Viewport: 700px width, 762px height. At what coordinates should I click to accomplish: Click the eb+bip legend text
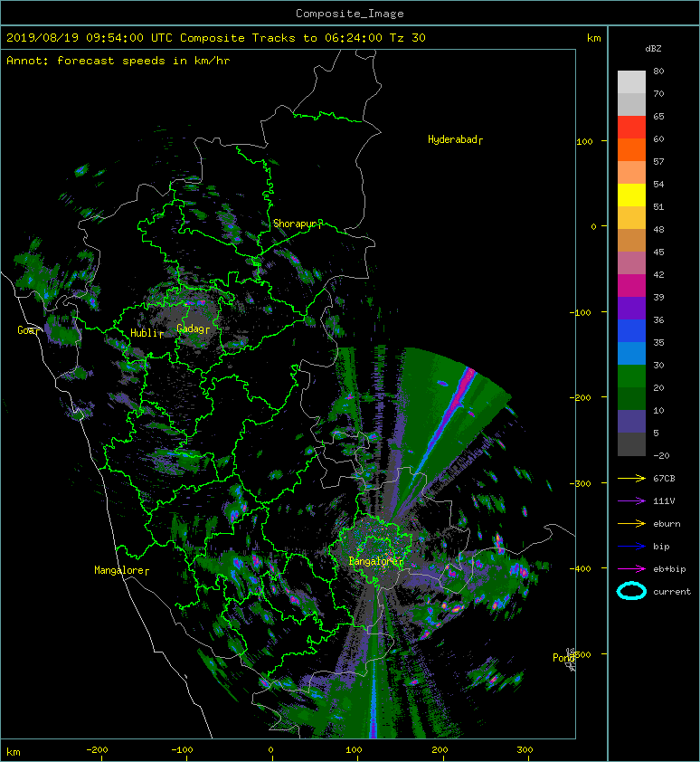[x=669, y=569]
